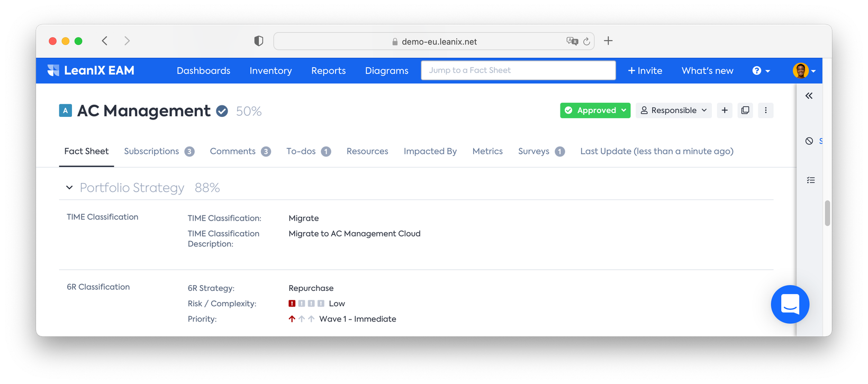
Task: Open the help question mark menu
Action: 761,70
